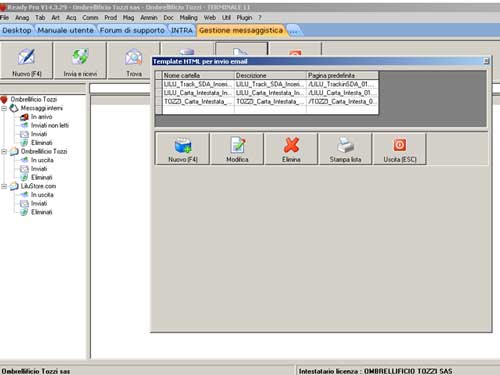Open the Plugin menu
The height and width of the screenshot is (375, 500).
pos(244,17)
